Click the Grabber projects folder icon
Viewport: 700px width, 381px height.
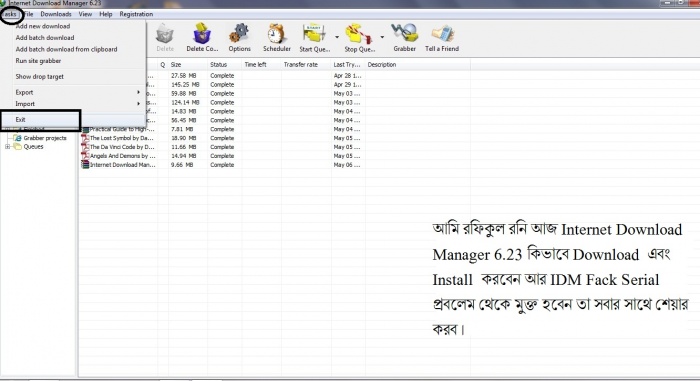click(17, 138)
